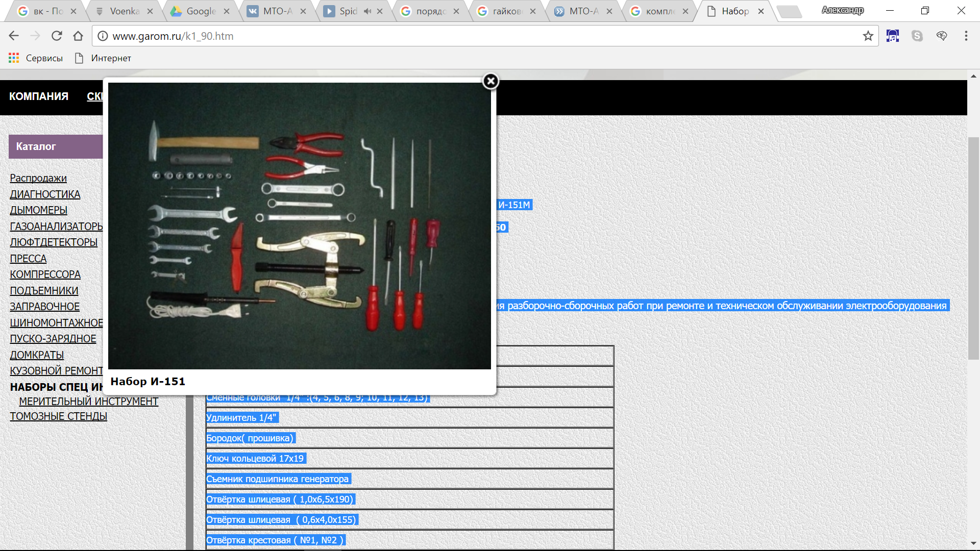This screenshot has height=551, width=980.
Task: Reload the current page
Action: [x=57, y=36]
